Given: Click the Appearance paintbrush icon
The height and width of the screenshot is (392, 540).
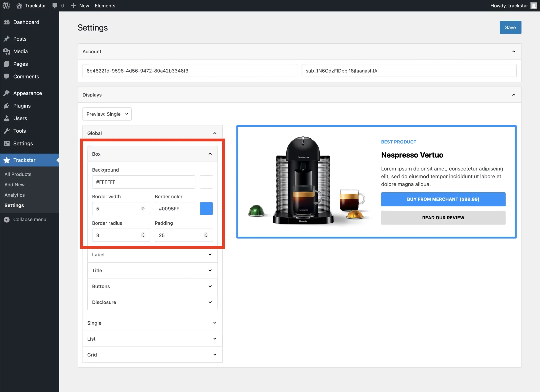Looking at the screenshot, I should click(7, 93).
